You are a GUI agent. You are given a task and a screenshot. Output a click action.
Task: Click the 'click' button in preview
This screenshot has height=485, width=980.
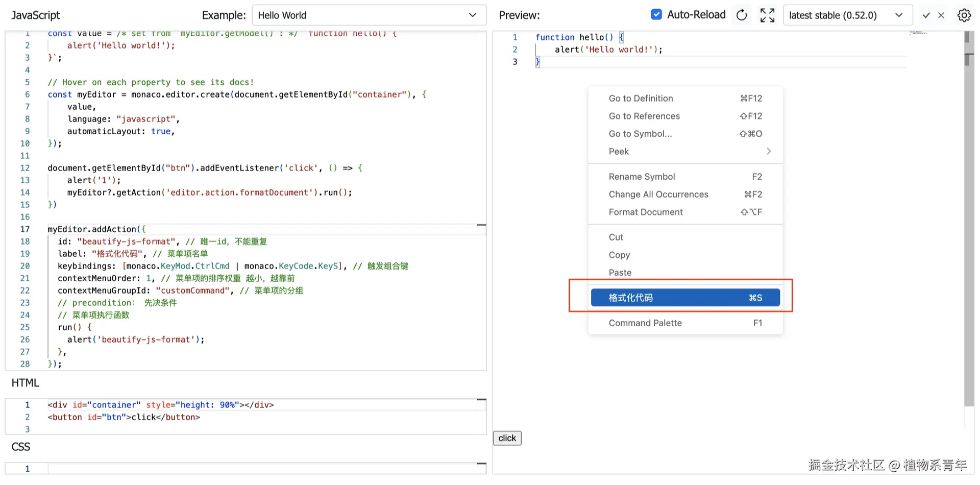pos(507,438)
